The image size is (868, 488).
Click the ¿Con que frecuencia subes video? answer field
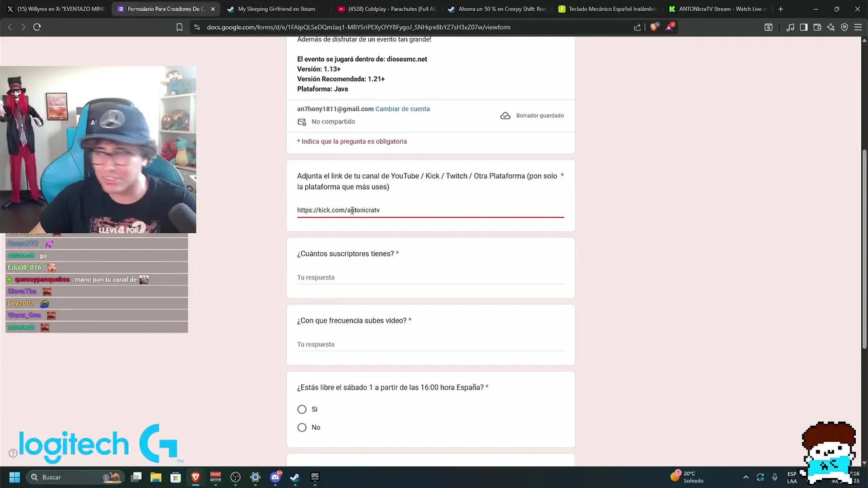coord(430,344)
